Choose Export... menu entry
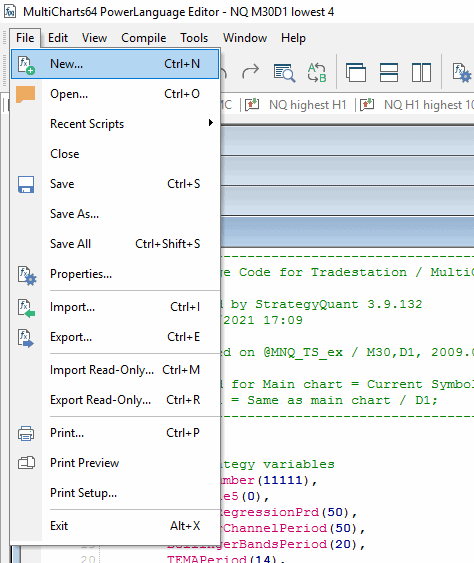Image resolution: width=474 pixels, height=563 pixels. 115,337
